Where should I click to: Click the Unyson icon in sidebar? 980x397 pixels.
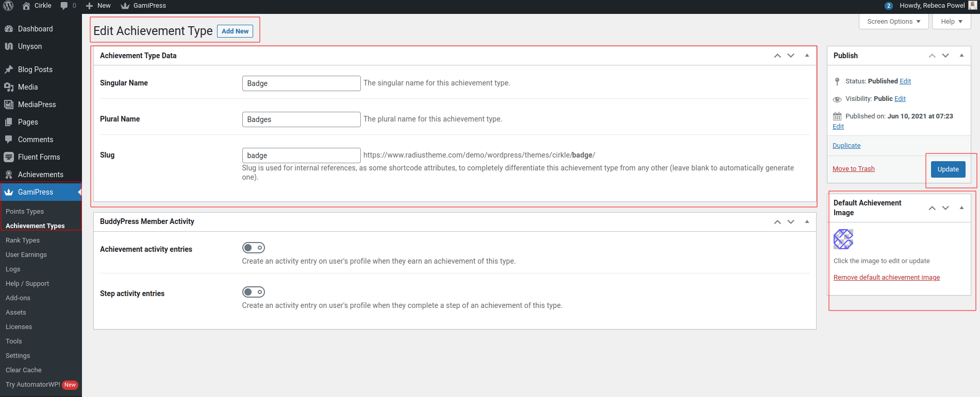point(9,46)
